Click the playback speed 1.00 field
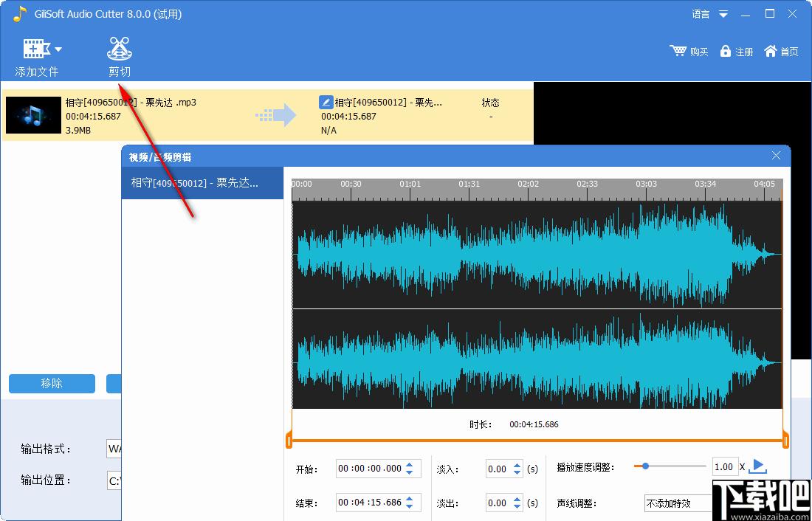This screenshot has width=812, height=521. (x=724, y=466)
